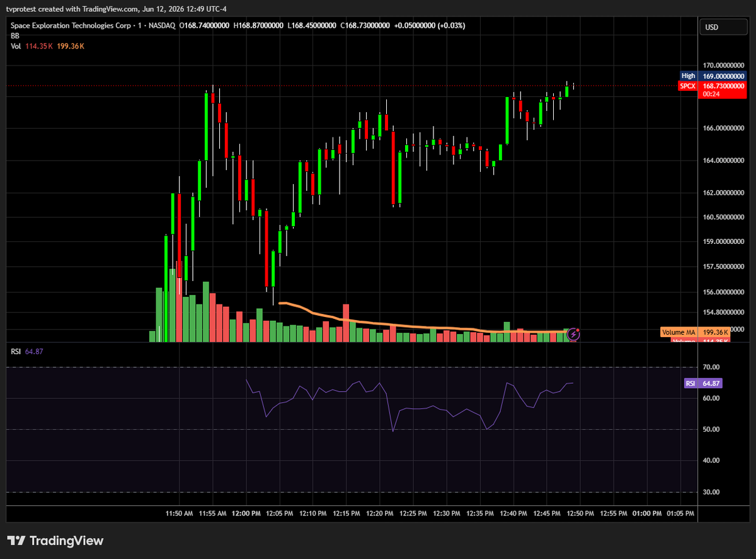Click the 12:30 PM time label

446,514
